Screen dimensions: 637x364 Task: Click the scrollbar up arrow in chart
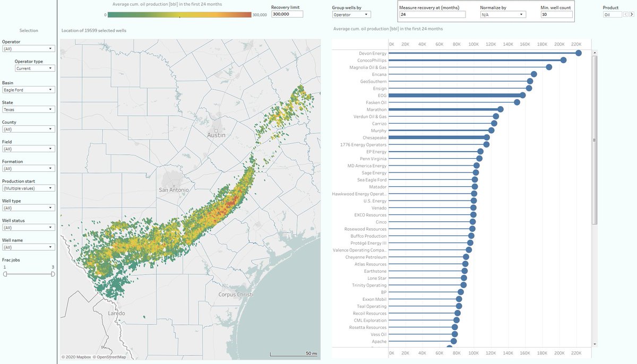coord(595,53)
